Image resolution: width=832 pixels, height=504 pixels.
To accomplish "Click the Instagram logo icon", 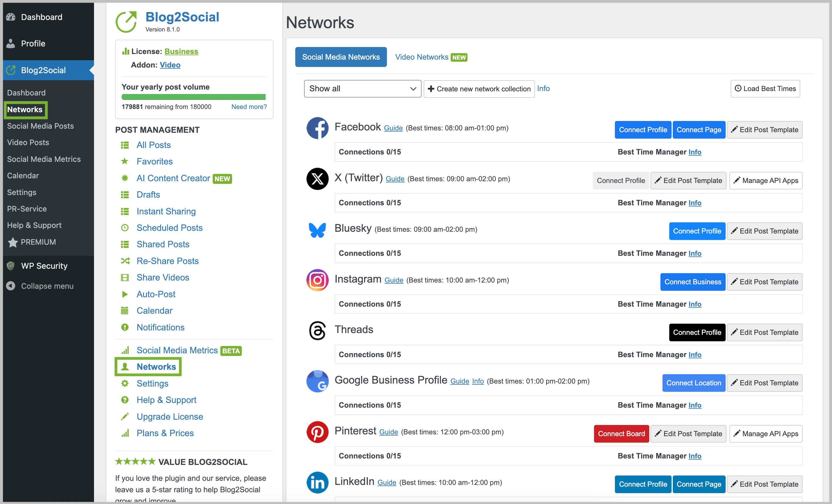I will tap(317, 280).
